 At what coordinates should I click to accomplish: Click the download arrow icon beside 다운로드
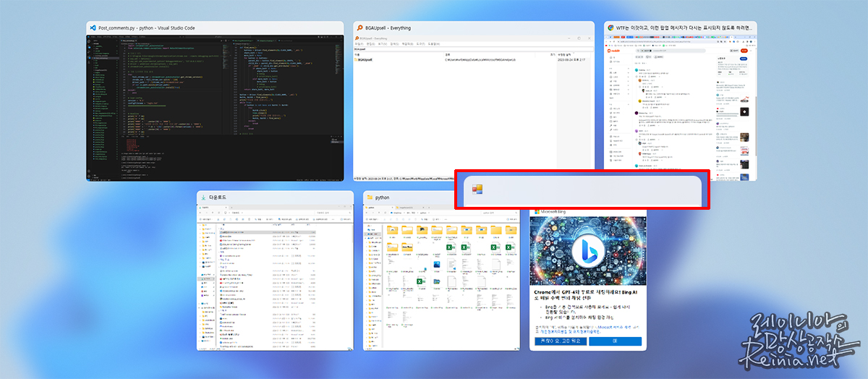point(203,197)
